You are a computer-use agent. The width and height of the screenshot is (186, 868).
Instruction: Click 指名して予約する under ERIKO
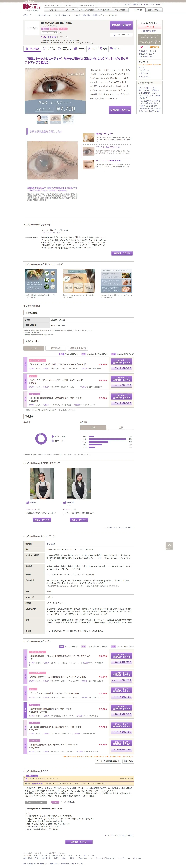[42, 520]
